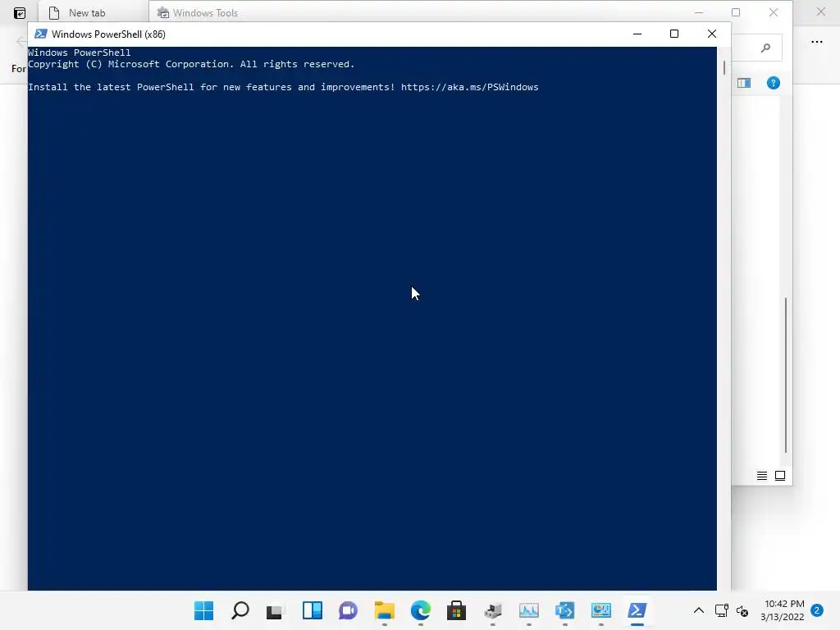Viewport: 840px width, 630px height.
Task: Click the muted volume tray icon
Action: (742, 610)
